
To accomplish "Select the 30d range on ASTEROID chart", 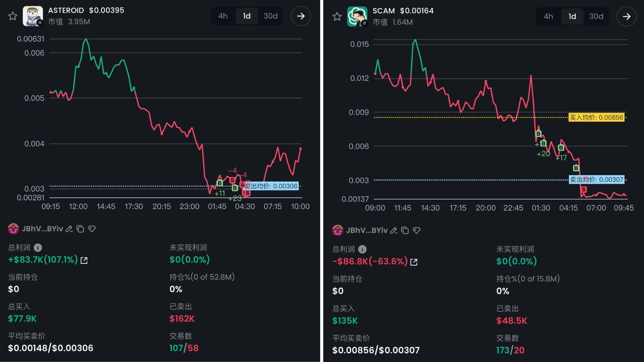I will (270, 16).
